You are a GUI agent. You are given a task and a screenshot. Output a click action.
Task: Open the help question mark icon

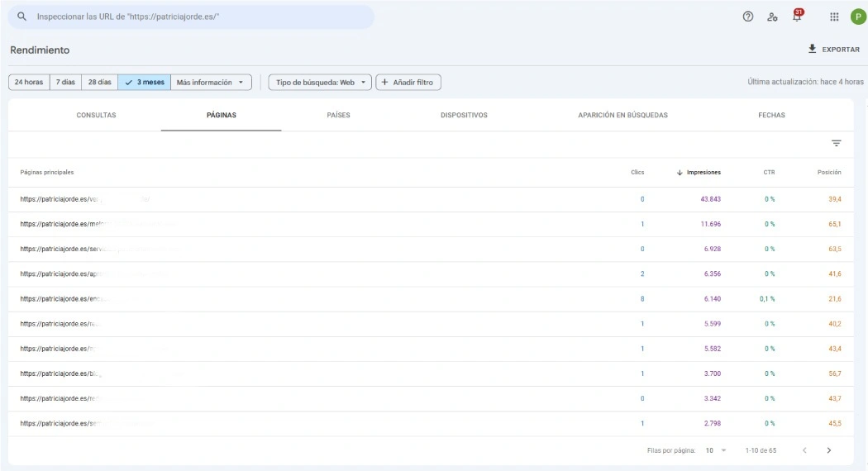pyautogui.click(x=748, y=17)
